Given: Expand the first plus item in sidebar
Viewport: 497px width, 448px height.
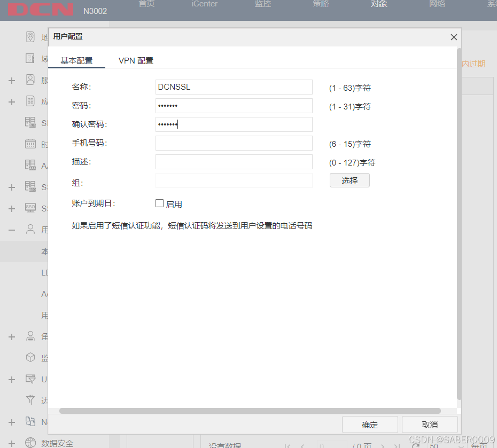Looking at the screenshot, I should click(12, 80).
